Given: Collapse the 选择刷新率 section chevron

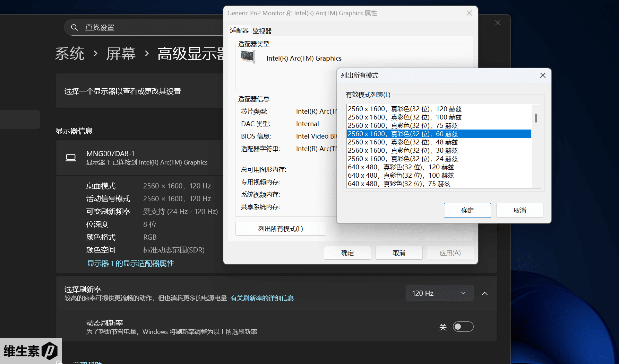Looking at the screenshot, I should (484, 293).
